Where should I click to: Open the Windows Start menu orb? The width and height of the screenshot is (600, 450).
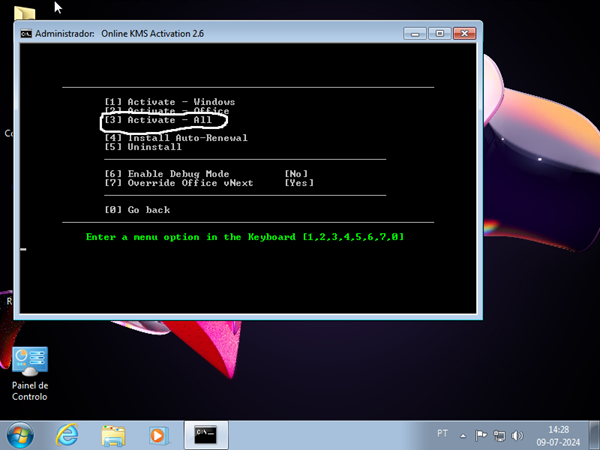20,435
